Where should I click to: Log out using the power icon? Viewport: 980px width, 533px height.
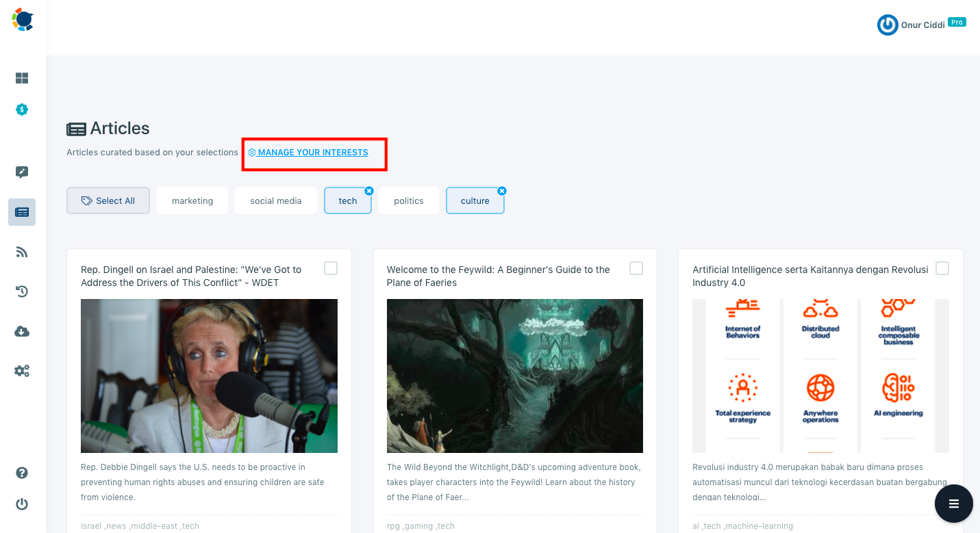(x=21, y=504)
